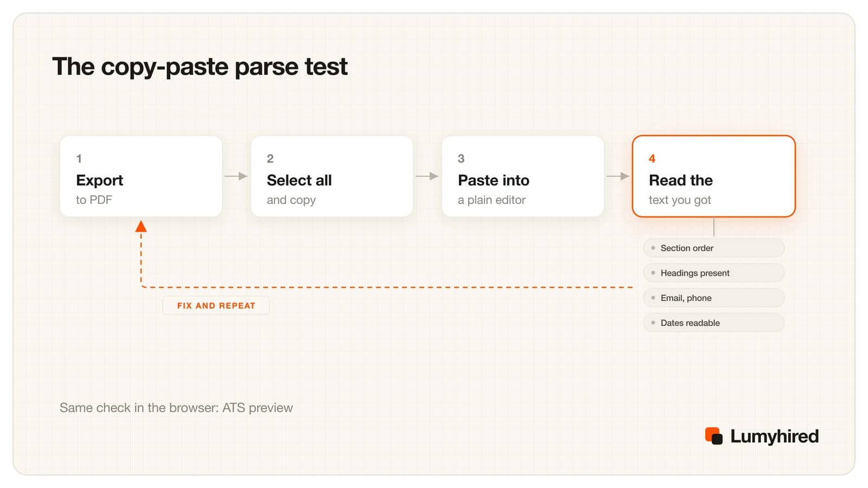Click the FIX AND REPEAT label
868x488 pixels.
[216, 305]
